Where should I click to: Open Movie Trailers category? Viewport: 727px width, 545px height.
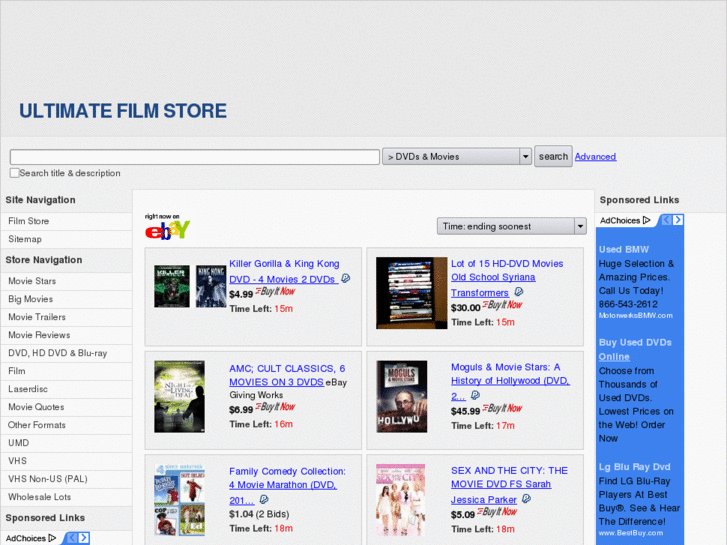coord(37,317)
